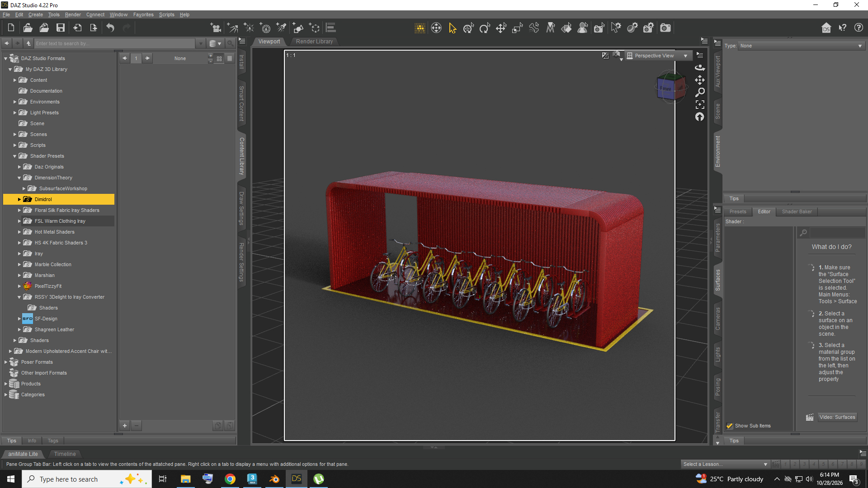Click the Open file folder icon
868x488 pixels.
(x=28, y=28)
